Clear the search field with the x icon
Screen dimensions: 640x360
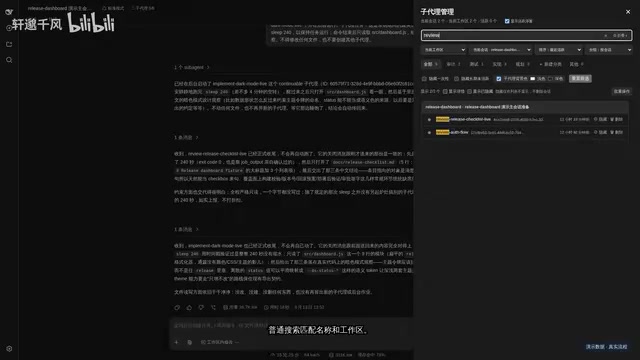(605, 36)
